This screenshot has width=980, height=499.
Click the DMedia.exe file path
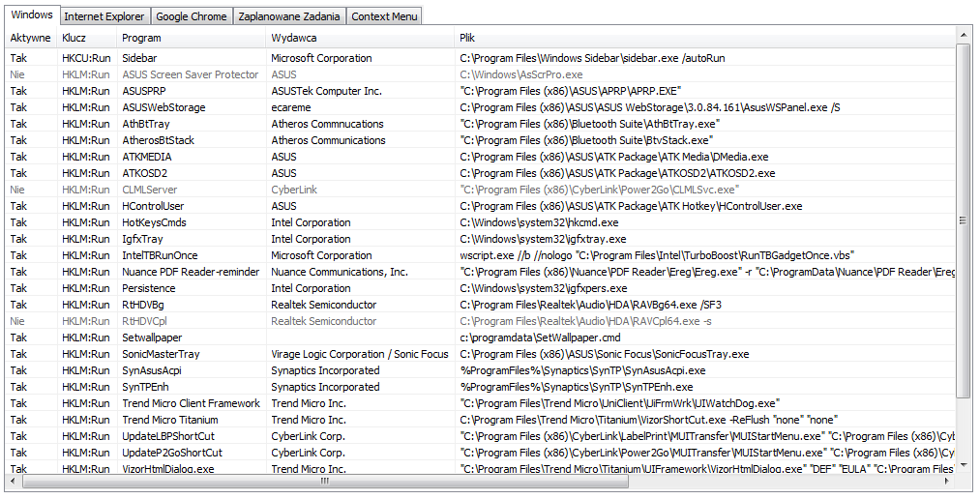click(x=613, y=157)
